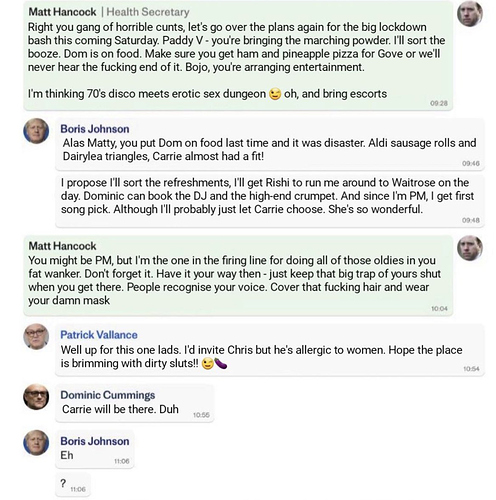Click Dominic Cummings' profile picture
This screenshot has width=496, height=500.
[x=36, y=397]
